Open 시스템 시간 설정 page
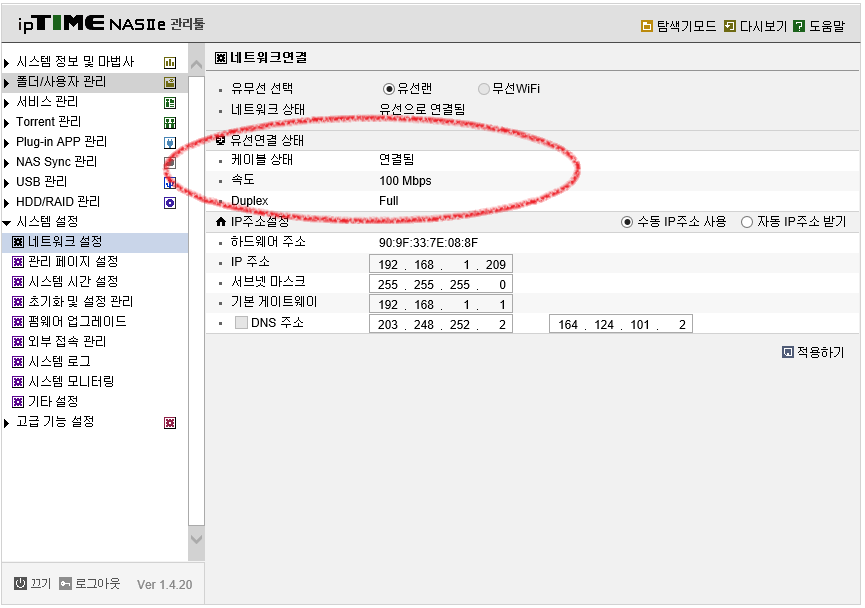The width and height of the screenshot is (865, 608). point(73,282)
